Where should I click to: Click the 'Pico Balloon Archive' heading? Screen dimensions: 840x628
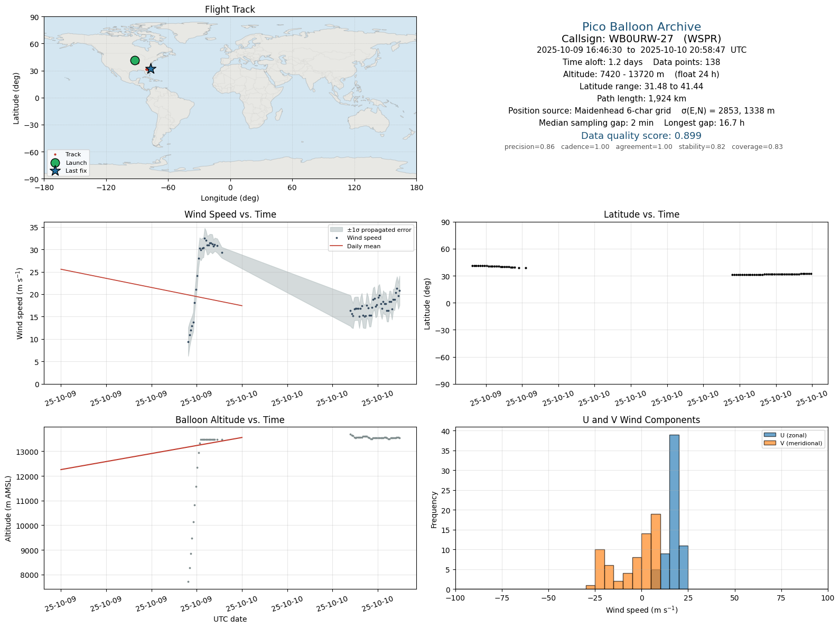641,27
